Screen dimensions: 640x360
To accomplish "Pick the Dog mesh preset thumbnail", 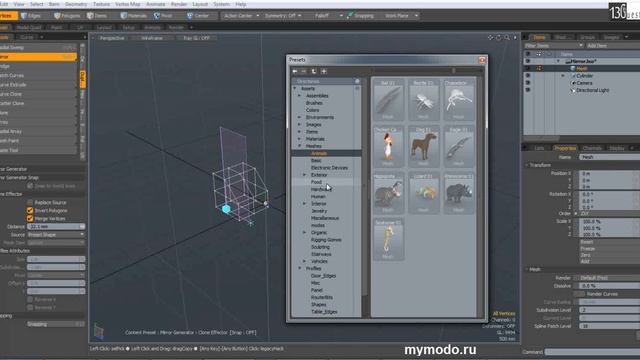I will tap(423, 147).
